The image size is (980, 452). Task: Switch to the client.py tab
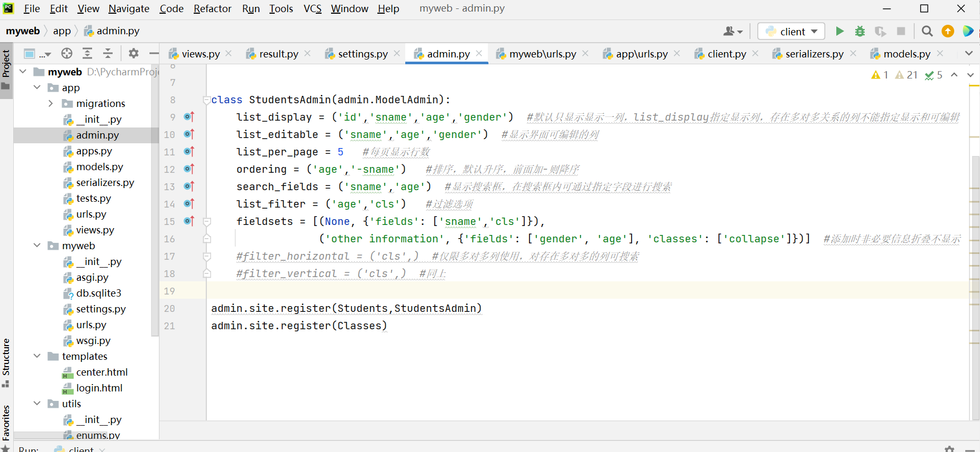pos(726,54)
